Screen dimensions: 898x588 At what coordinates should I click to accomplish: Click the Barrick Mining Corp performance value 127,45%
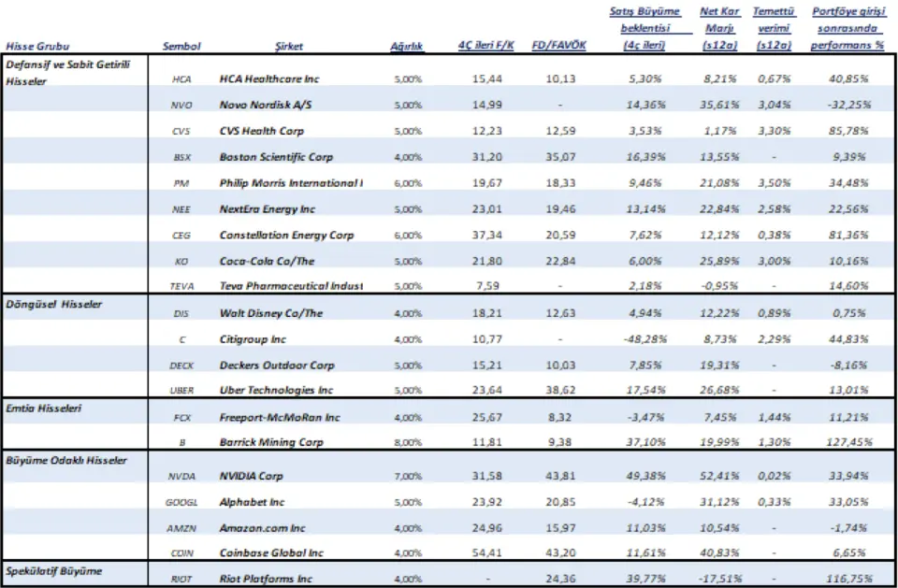point(850,440)
